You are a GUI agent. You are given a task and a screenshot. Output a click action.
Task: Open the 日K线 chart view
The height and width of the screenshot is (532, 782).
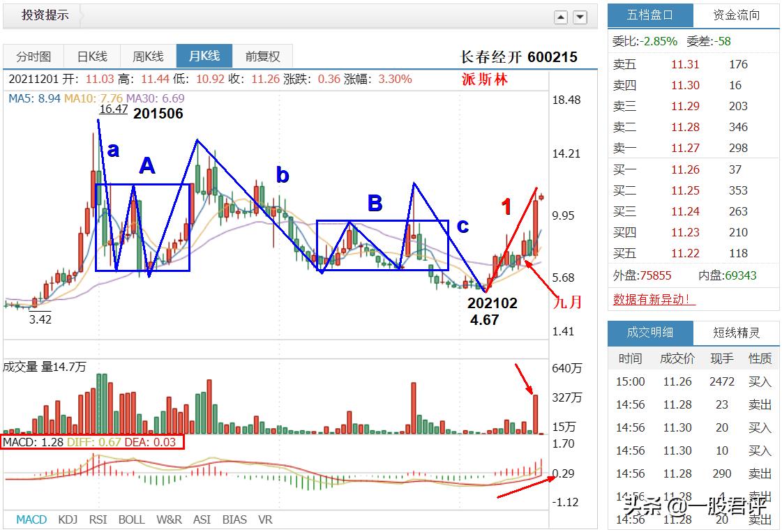(x=91, y=56)
